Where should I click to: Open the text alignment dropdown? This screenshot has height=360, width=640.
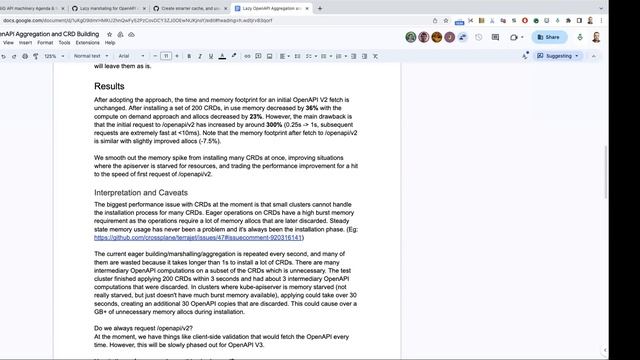point(284,56)
